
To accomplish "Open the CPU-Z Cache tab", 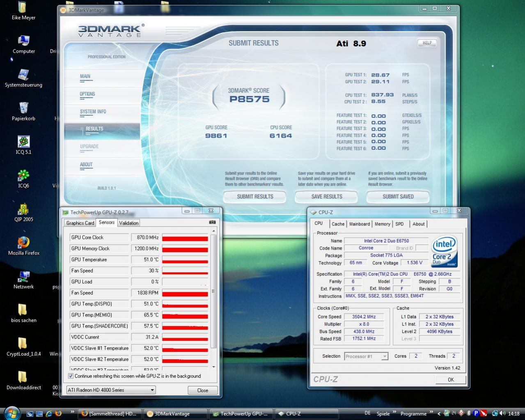I will [338, 224].
